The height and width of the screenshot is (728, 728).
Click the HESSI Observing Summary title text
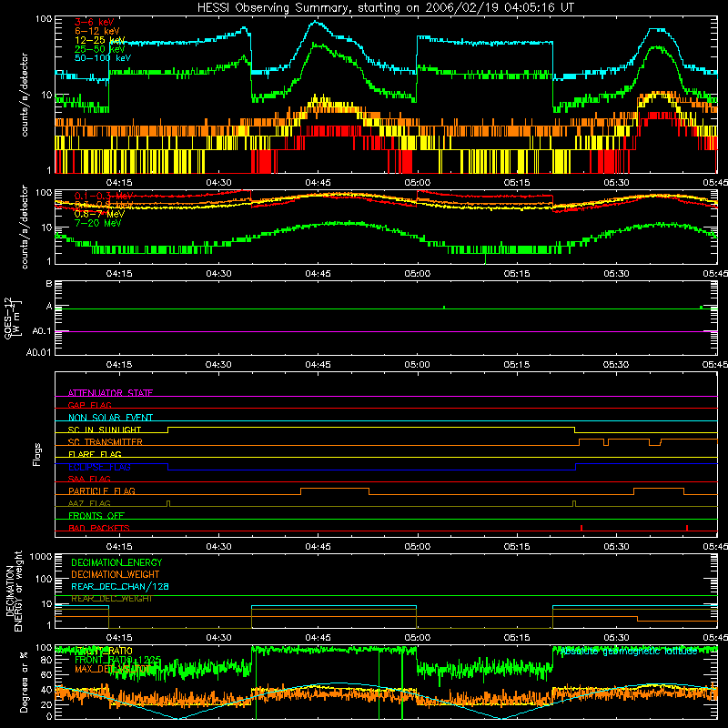tap(385, 8)
